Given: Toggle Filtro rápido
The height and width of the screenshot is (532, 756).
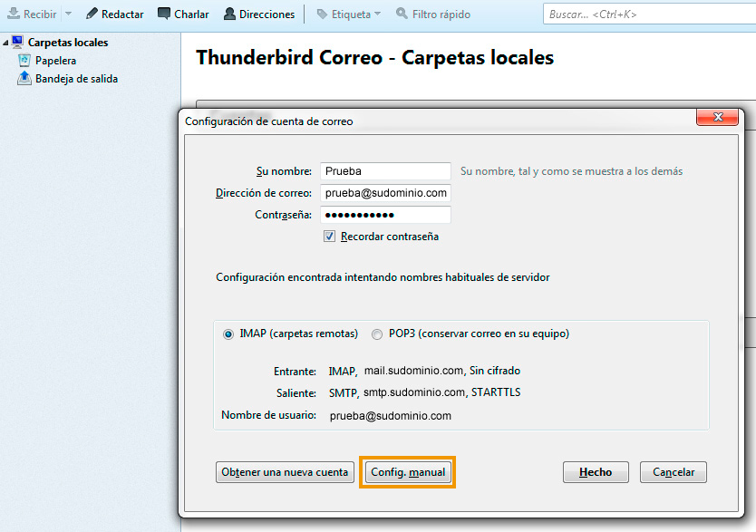Looking at the screenshot, I should click(433, 14).
